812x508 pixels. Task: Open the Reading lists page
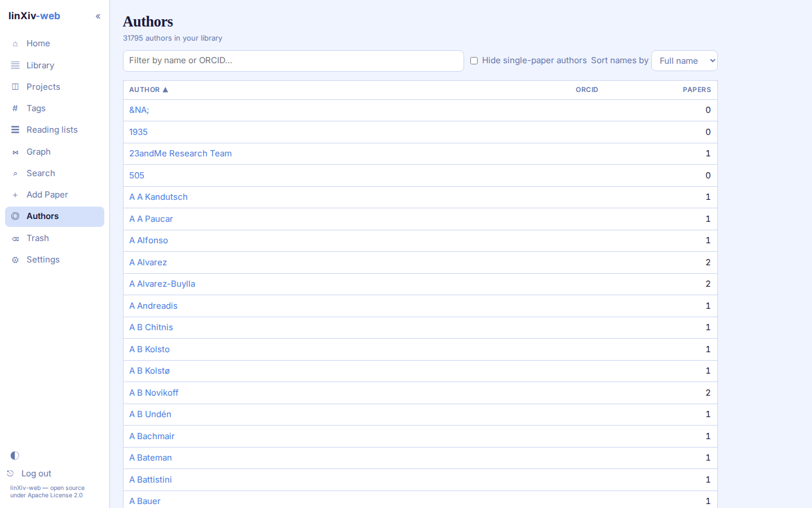55,130
